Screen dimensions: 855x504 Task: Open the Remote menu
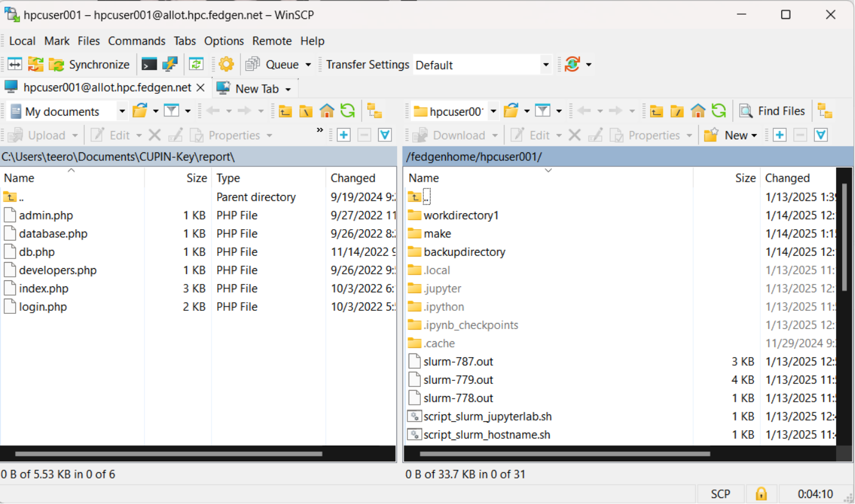[x=272, y=41]
